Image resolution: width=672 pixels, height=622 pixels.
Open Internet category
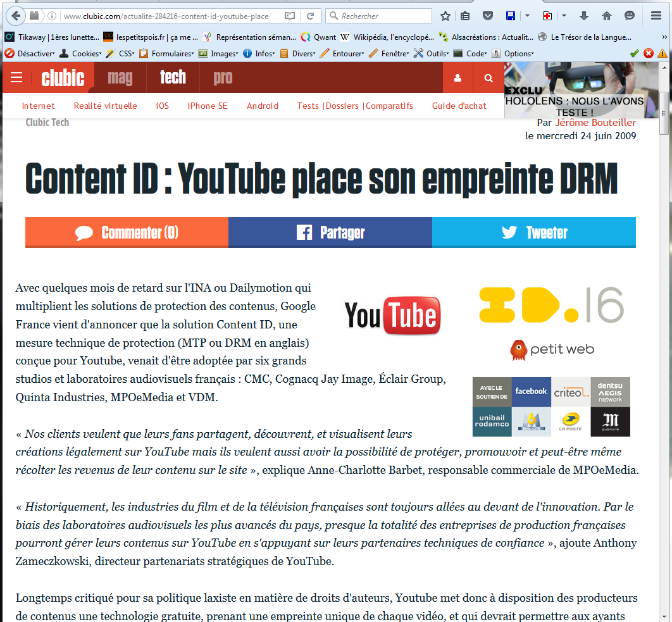pyautogui.click(x=38, y=106)
